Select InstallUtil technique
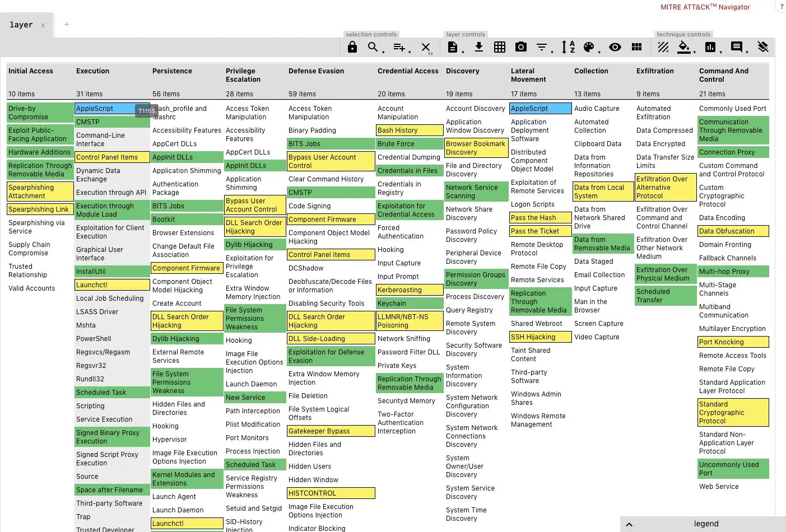Screen dimensions: 786x532 [x=112, y=272]
